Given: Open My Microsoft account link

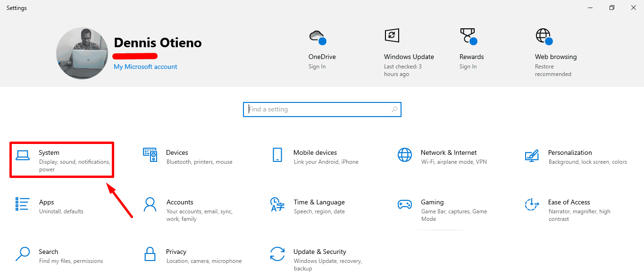Looking at the screenshot, I should 145,67.
